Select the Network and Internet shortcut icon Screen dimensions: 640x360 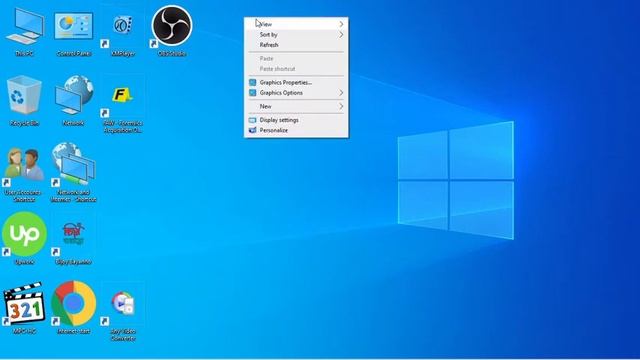tap(73, 164)
